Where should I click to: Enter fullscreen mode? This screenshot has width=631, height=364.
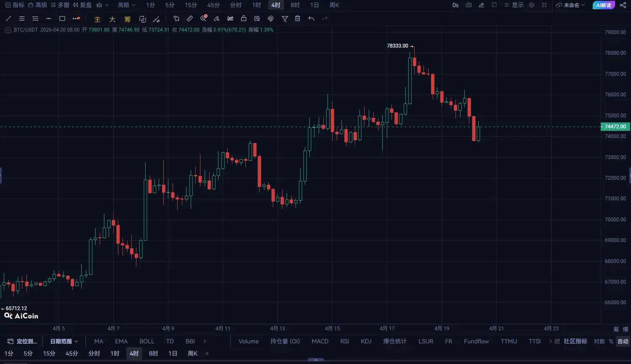[544, 5]
